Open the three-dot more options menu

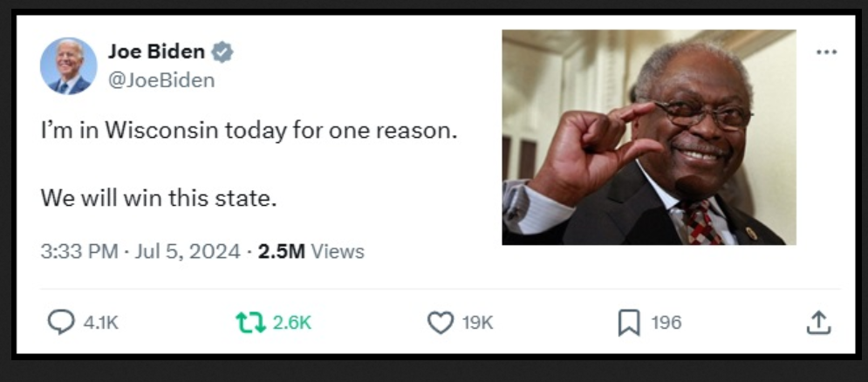click(826, 52)
